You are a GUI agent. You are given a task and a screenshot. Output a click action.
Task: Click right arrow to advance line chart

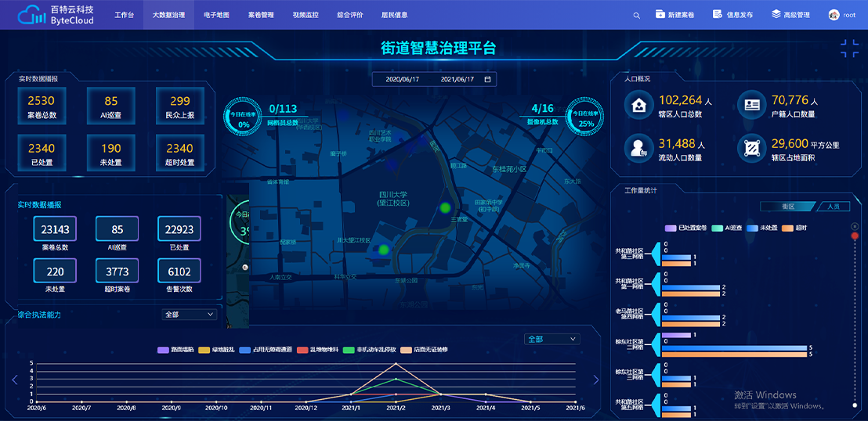click(x=595, y=380)
